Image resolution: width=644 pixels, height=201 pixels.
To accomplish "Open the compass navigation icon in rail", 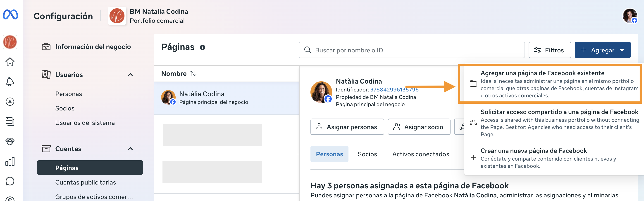I will [10, 101].
